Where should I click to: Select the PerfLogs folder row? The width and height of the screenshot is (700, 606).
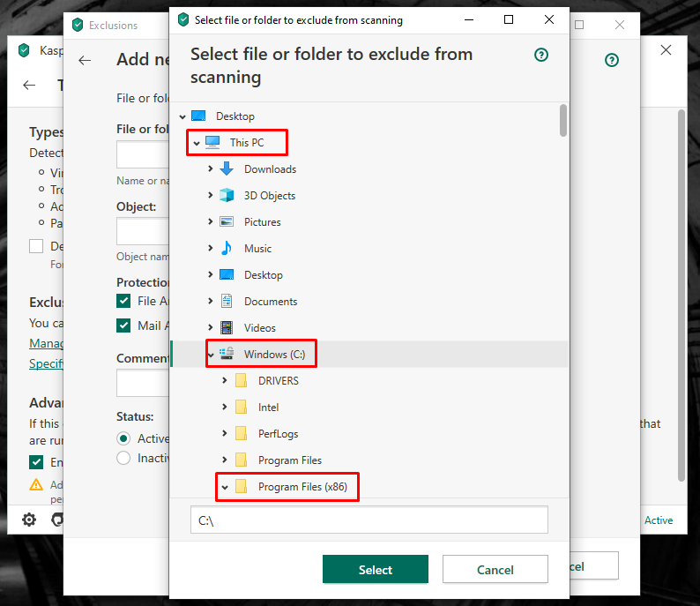click(369, 433)
